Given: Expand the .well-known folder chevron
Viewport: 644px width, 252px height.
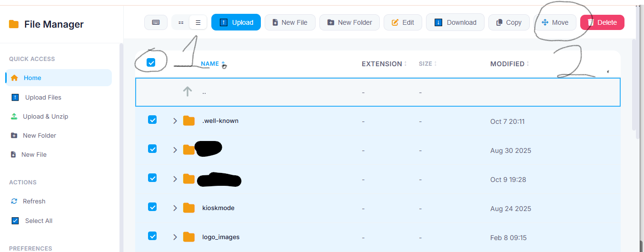Looking at the screenshot, I should [x=175, y=121].
